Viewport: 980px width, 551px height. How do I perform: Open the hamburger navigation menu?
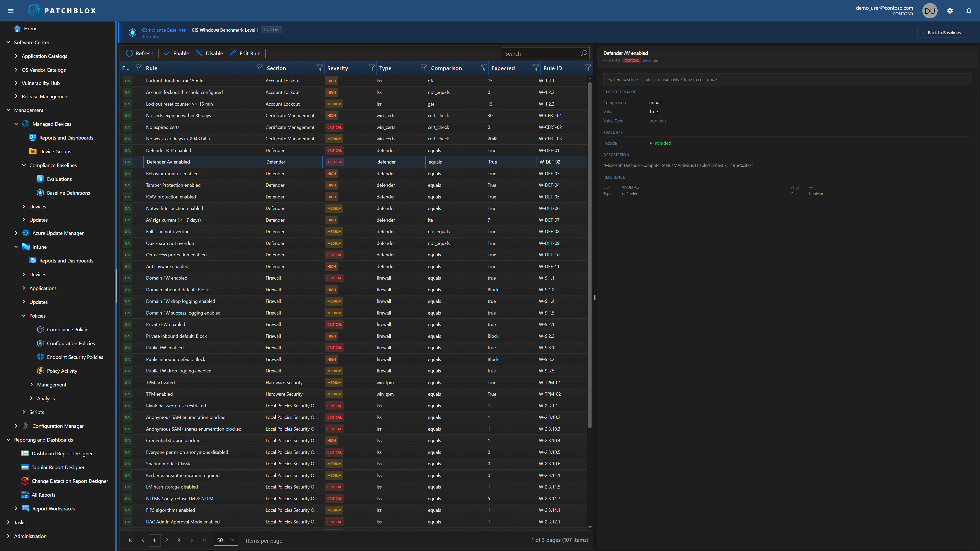[11, 10]
